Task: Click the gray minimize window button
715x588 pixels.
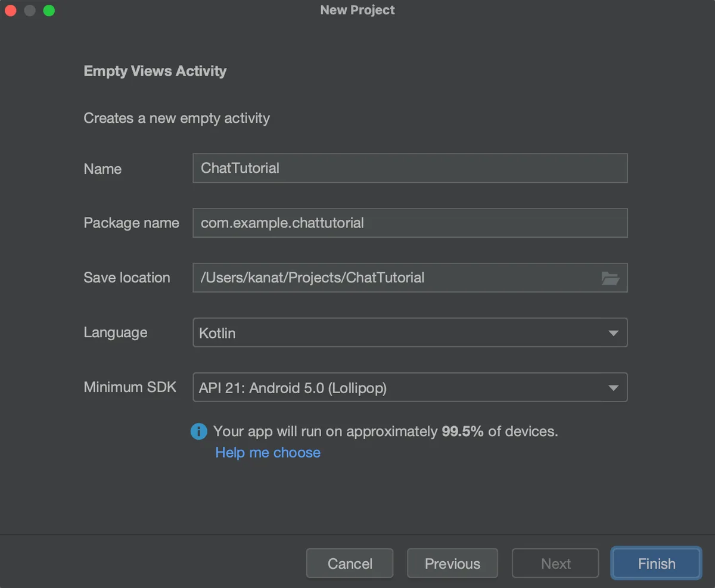Action: point(30,11)
